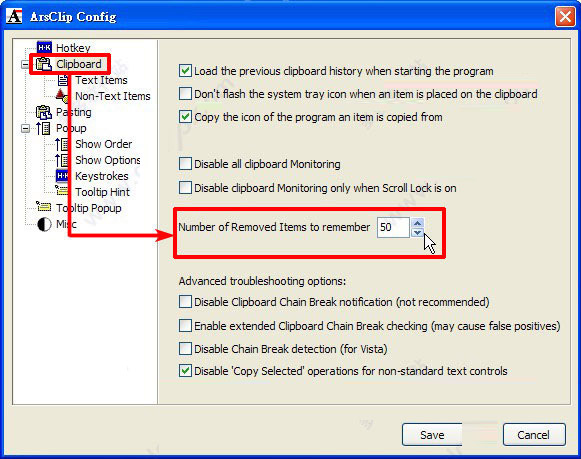581x459 pixels.
Task: Click the Popup section icon
Action: click(43, 128)
